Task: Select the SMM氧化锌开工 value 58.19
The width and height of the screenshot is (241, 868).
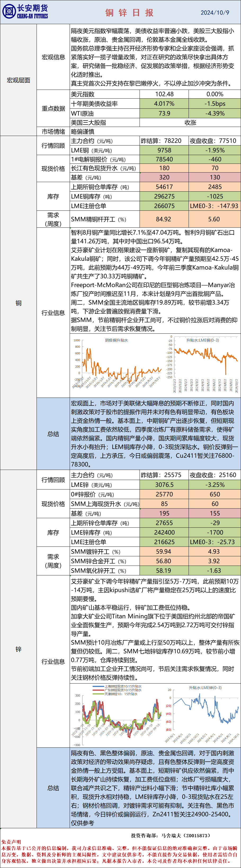Action: click(164, 570)
